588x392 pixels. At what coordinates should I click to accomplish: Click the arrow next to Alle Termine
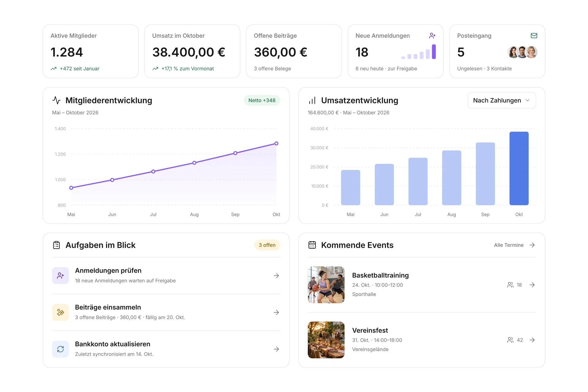(532, 245)
